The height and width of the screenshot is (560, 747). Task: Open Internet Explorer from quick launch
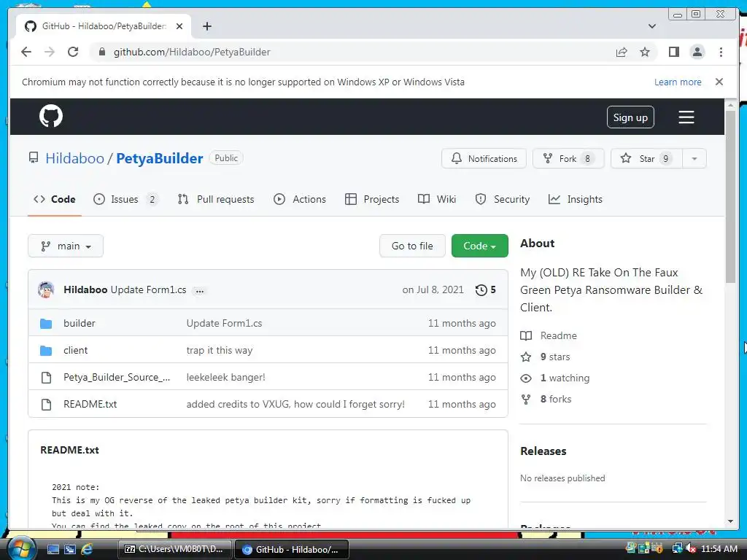pos(87,549)
